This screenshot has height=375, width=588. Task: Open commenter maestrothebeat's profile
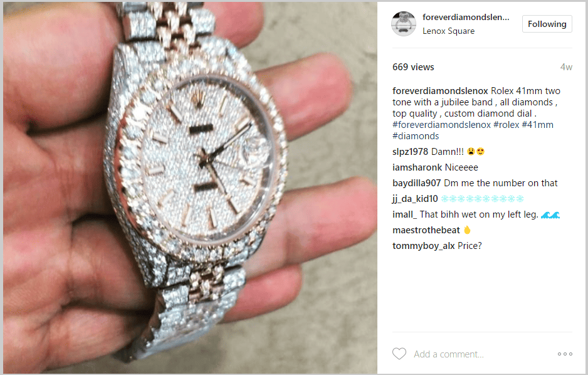coord(426,230)
